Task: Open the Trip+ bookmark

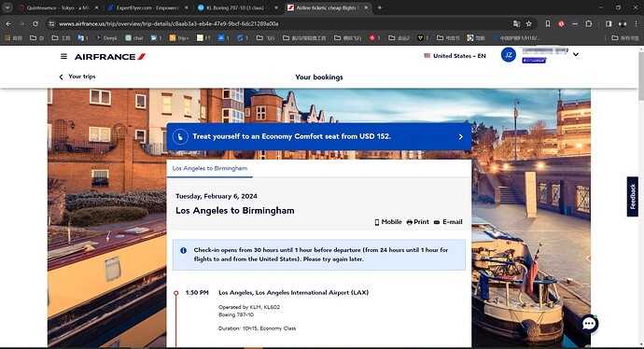Action: (179, 37)
